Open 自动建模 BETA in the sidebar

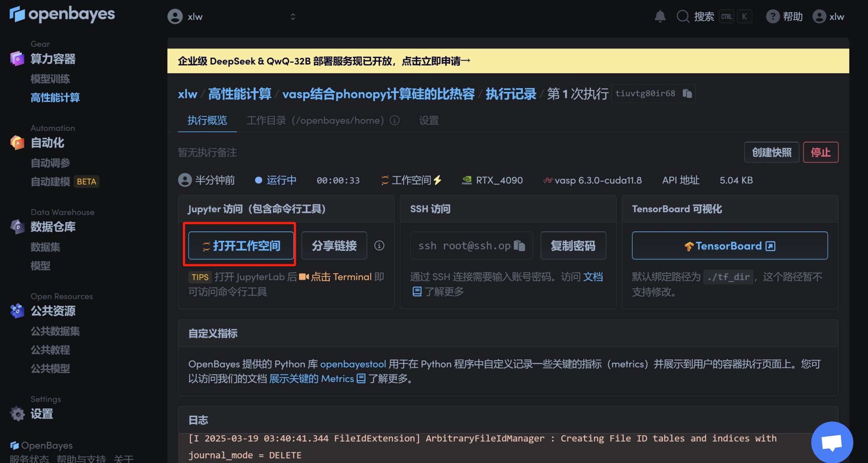tap(64, 182)
